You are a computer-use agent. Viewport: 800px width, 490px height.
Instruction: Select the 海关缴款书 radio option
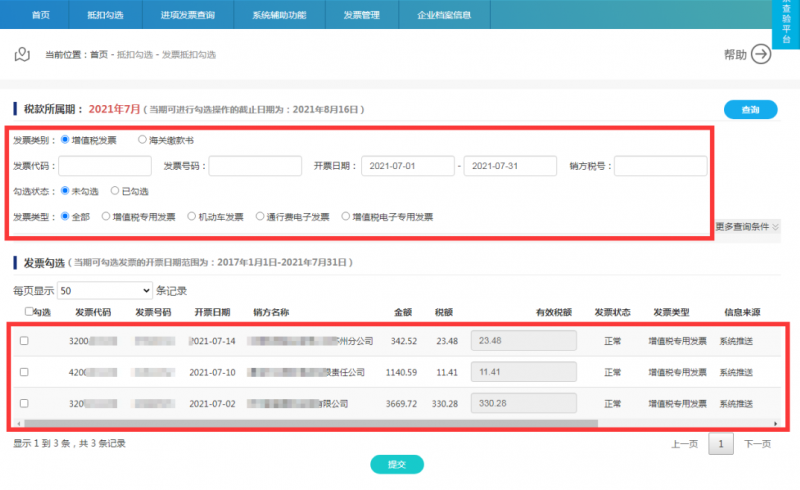pos(142,140)
